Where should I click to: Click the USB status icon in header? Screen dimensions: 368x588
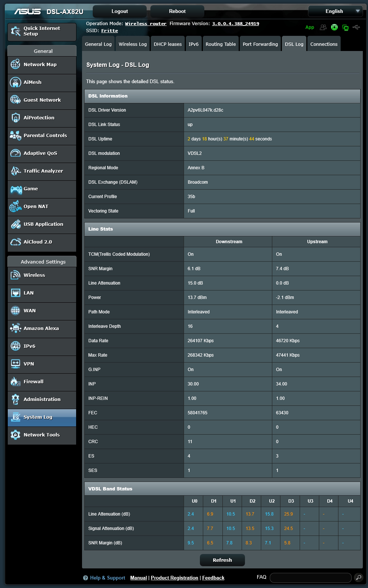[356, 27]
